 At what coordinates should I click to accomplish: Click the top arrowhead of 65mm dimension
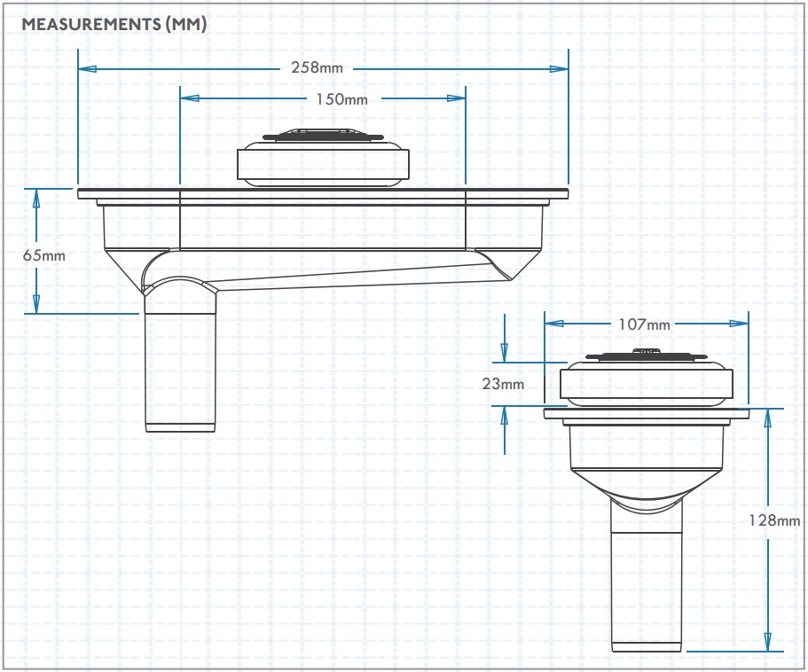pyautogui.click(x=36, y=199)
